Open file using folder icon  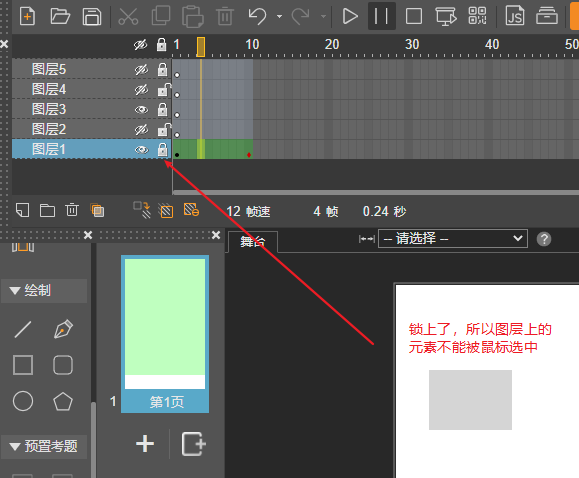(60, 16)
